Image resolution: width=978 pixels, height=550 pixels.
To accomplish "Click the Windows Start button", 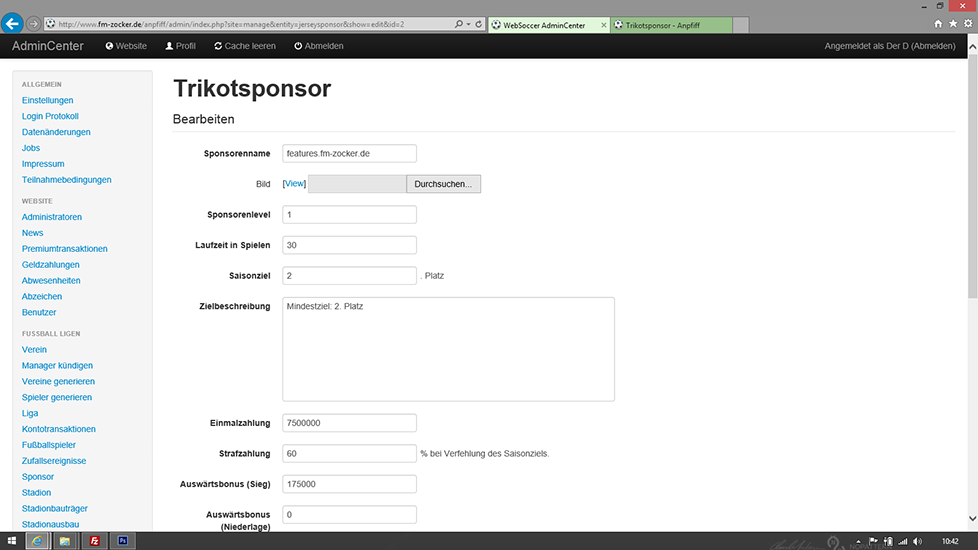I will tap(11, 541).
